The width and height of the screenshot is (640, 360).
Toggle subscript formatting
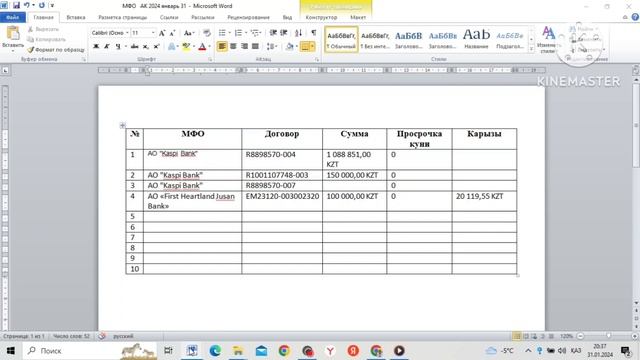(x=145, y=47)
